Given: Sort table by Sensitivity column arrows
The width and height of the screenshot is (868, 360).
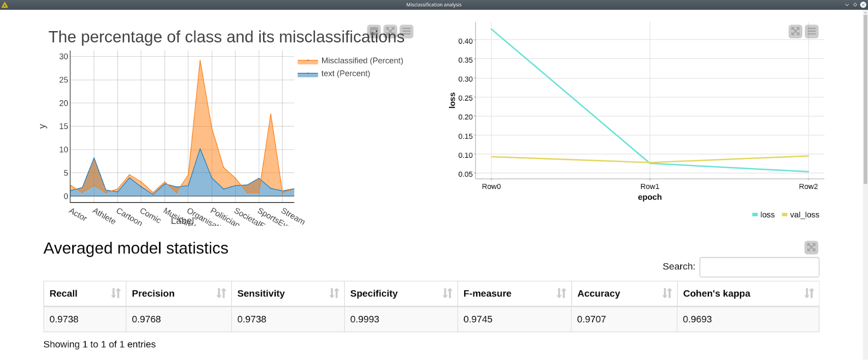Looking at the screenshot, I should [x=334, y=293].
